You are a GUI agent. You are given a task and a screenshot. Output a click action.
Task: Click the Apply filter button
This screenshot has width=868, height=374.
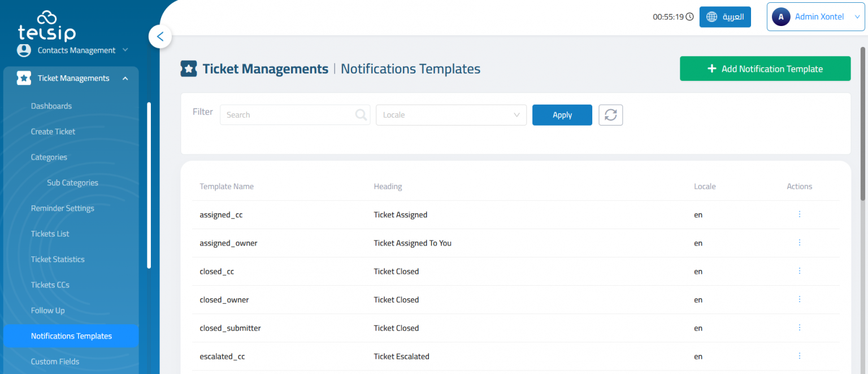click(x=562, y=115)
